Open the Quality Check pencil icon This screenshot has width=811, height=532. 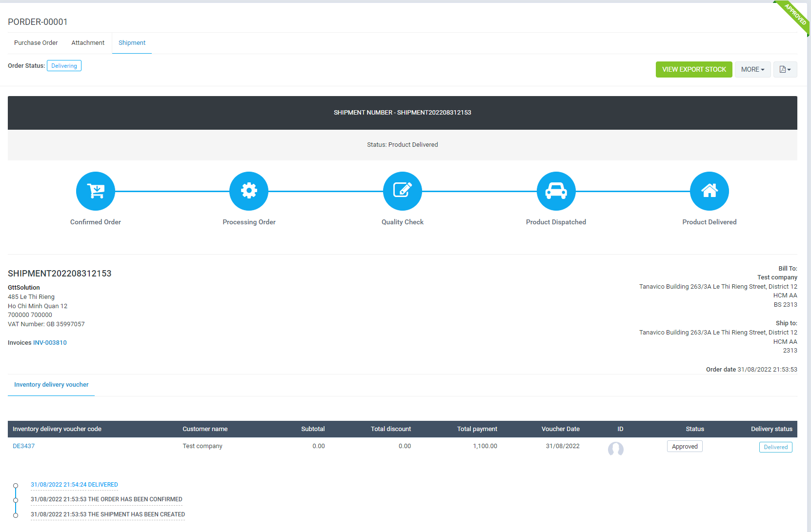[402, 191]
